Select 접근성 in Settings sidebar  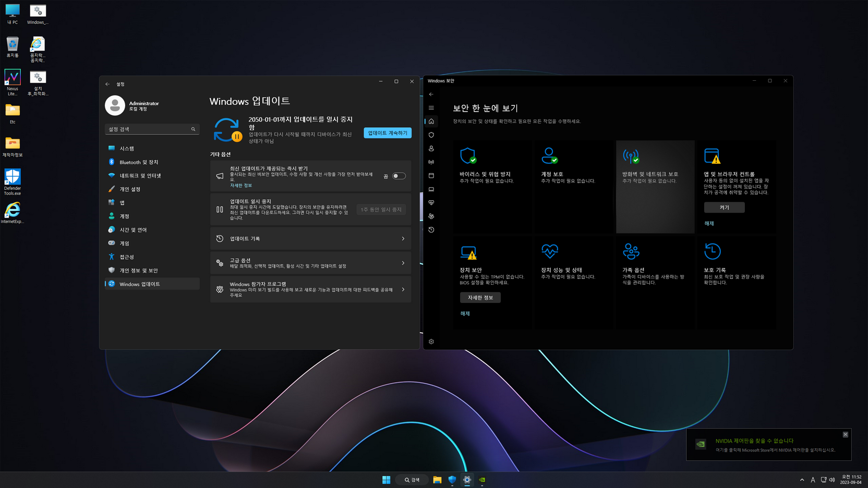152,257
